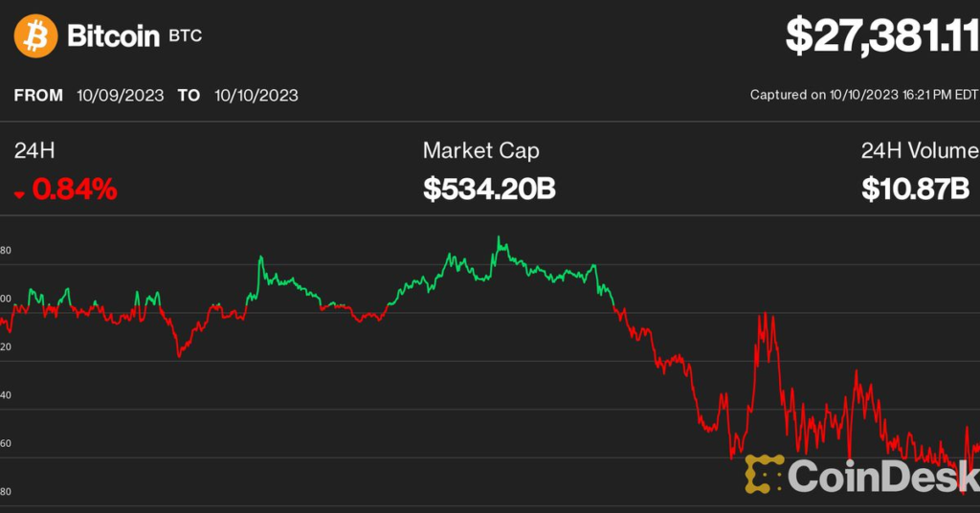Click the tall red spike on the chart

pyautogui.click(x=765, y=314)
